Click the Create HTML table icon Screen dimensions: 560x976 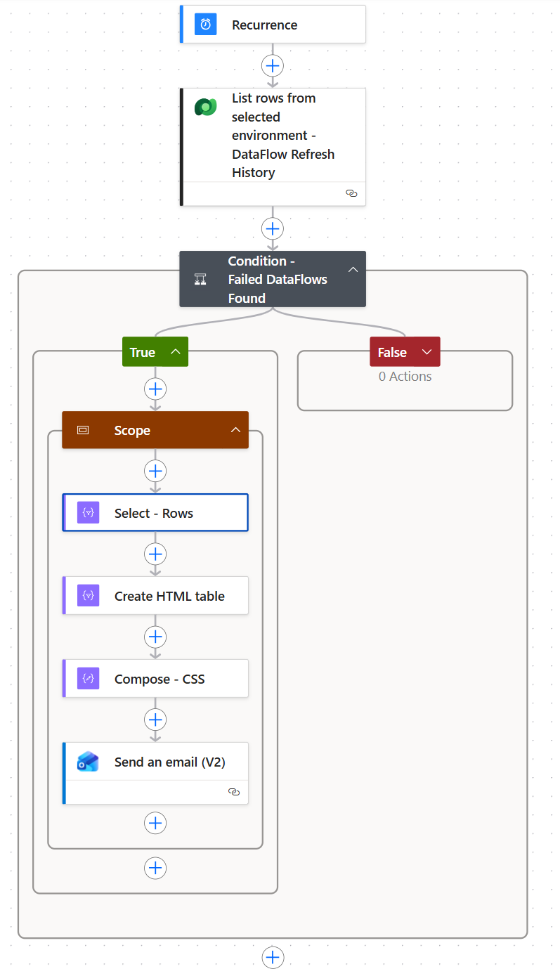click(89, 596)
